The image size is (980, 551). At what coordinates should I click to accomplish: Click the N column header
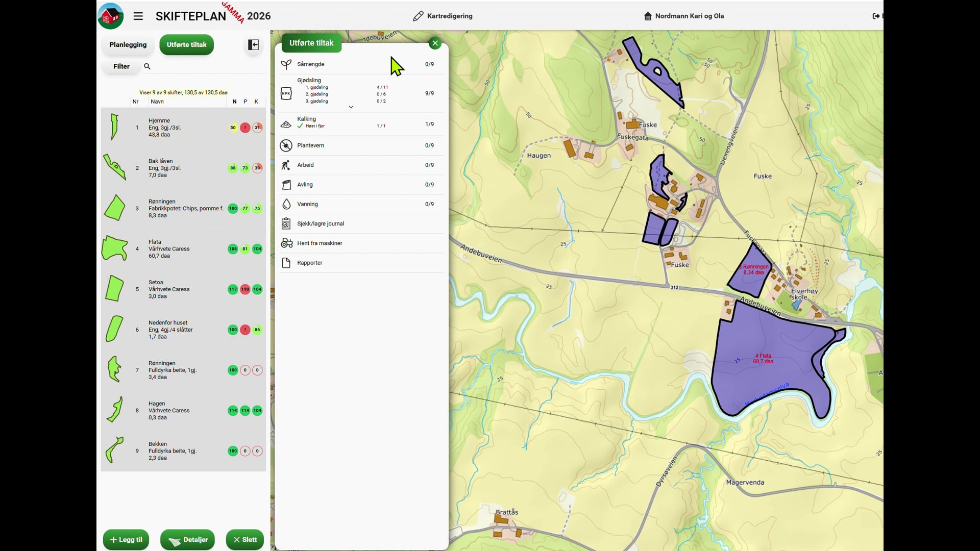click(234, 102)
